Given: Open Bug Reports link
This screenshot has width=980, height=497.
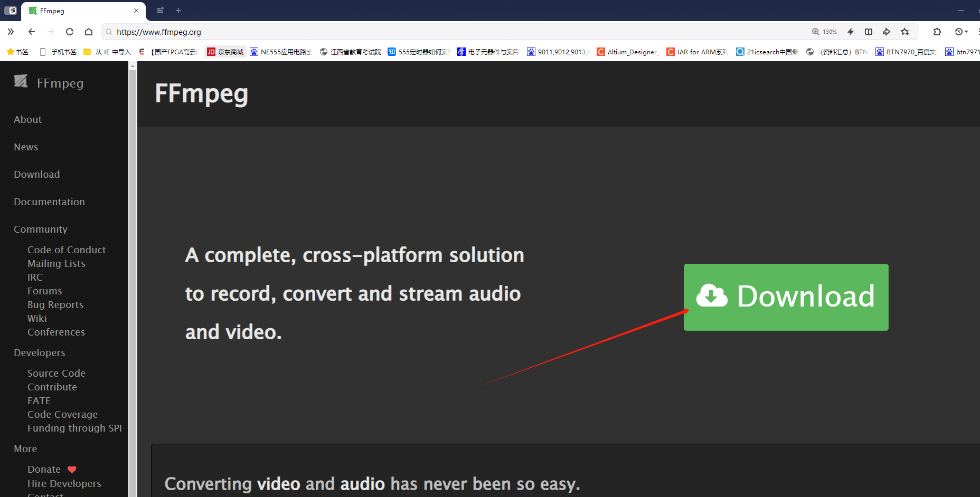Looking at the screenshot, I should 55,304.
